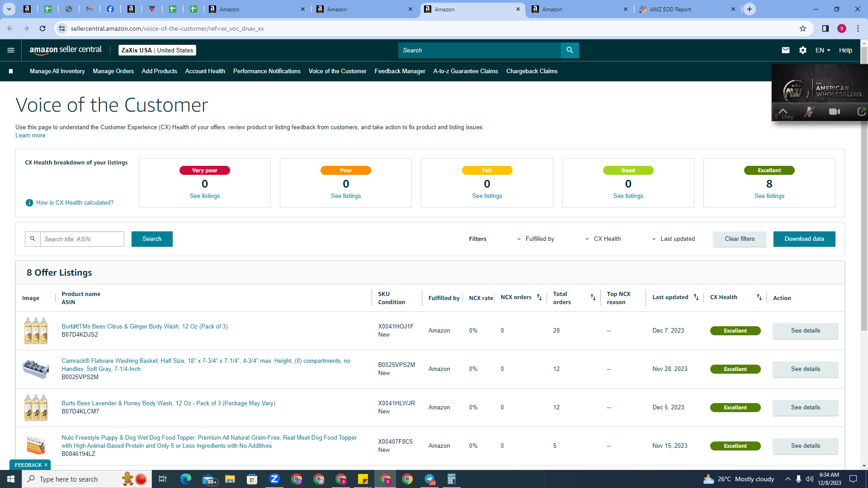Close the feedback tab with X
868x488 pixels.
pyautogui.click(x=46, y=465)
